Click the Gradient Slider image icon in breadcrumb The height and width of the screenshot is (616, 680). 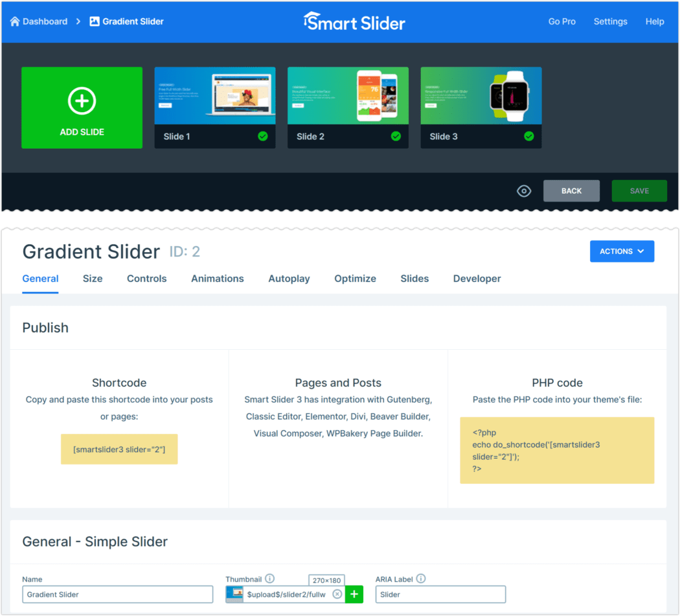point(94,21)
